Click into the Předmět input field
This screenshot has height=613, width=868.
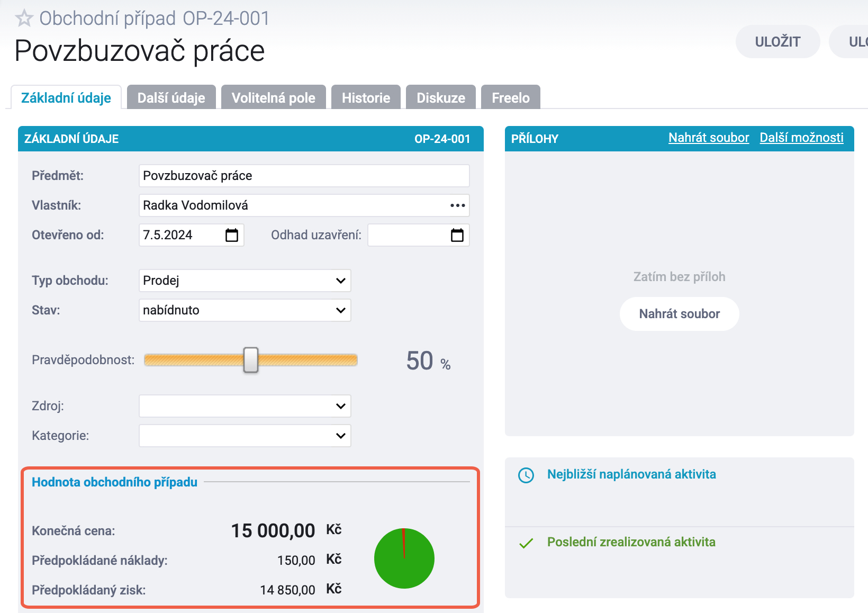click(x=304, y=176)
